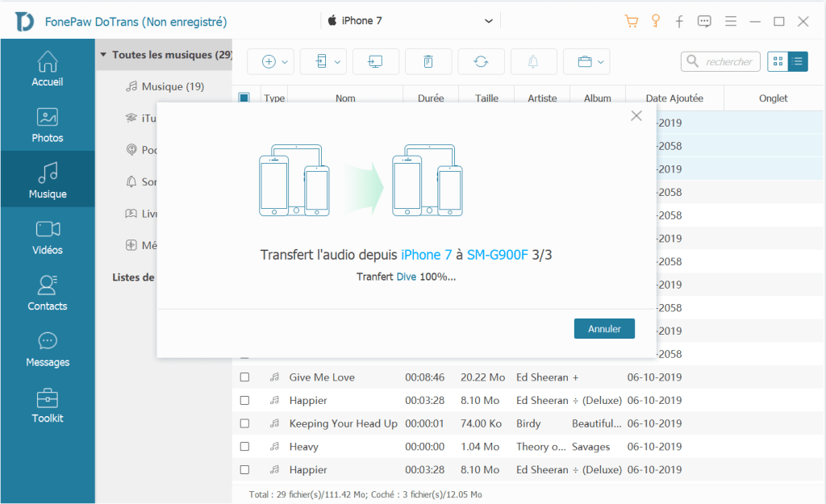826x504 pixels.
Task: Sort by the Nom column header
Action: 345,98
